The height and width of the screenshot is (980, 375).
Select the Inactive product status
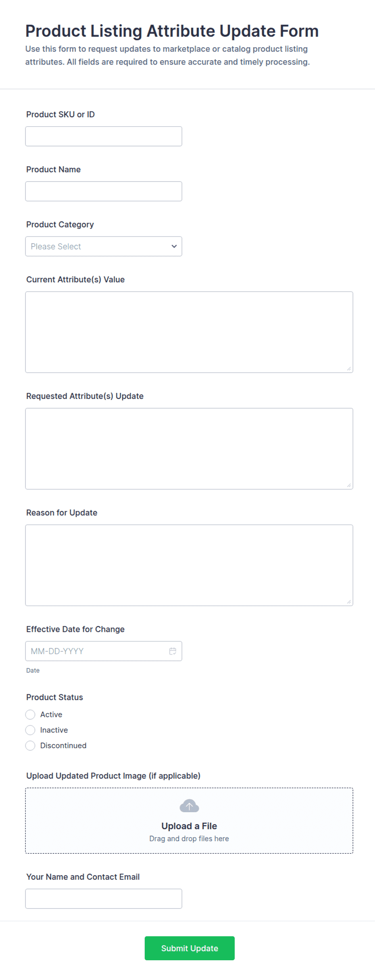(30, 730)
